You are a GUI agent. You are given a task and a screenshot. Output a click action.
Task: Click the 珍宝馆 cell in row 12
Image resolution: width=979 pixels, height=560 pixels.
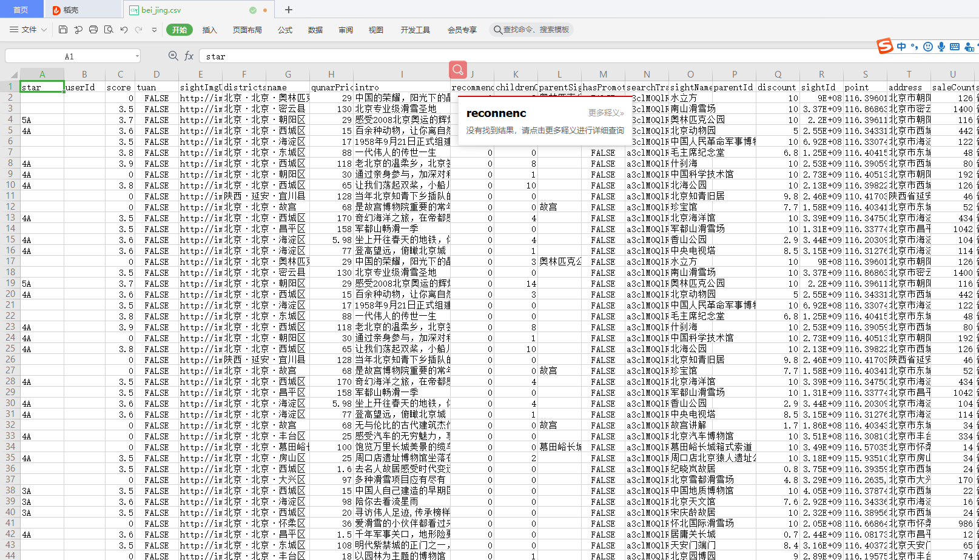(x=691, y=207)
